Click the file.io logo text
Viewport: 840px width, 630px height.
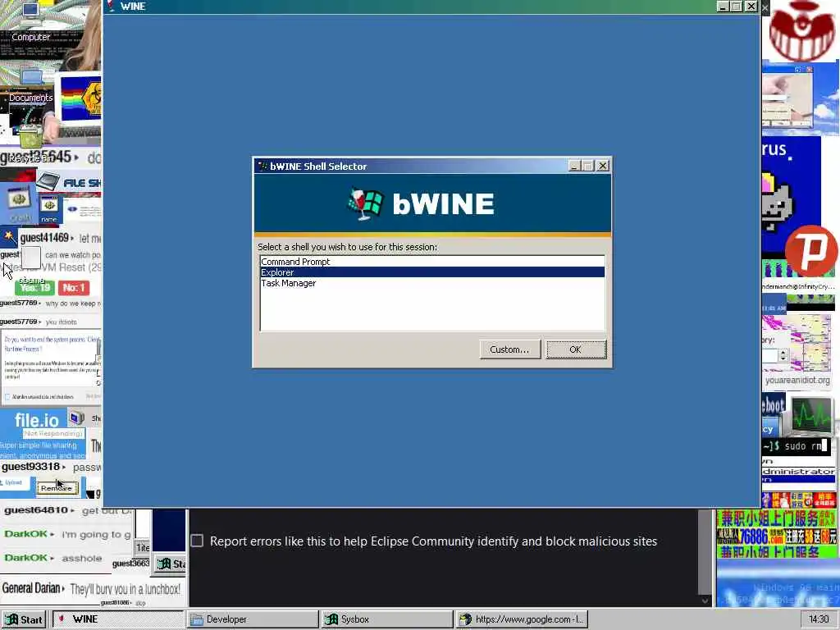coord(36,420)
